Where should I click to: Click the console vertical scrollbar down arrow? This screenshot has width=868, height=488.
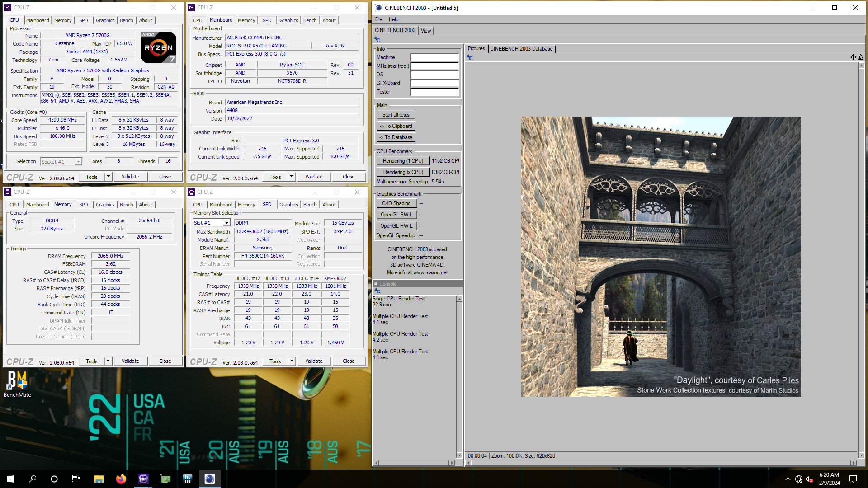pyautogui.click(x=459, y=455)
